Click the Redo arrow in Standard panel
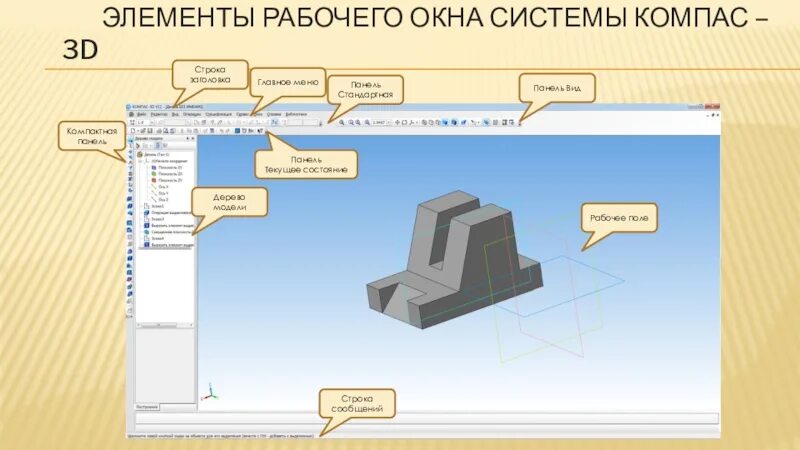The height and width of the screenshot is (450, 800). 228,131
